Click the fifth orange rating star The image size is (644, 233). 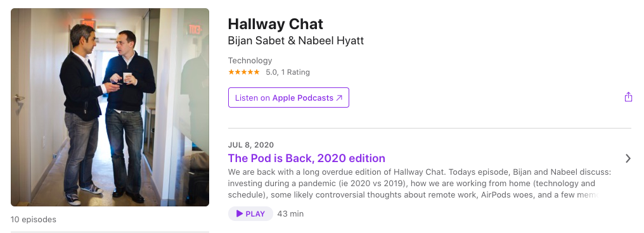[x=257, y=72]
